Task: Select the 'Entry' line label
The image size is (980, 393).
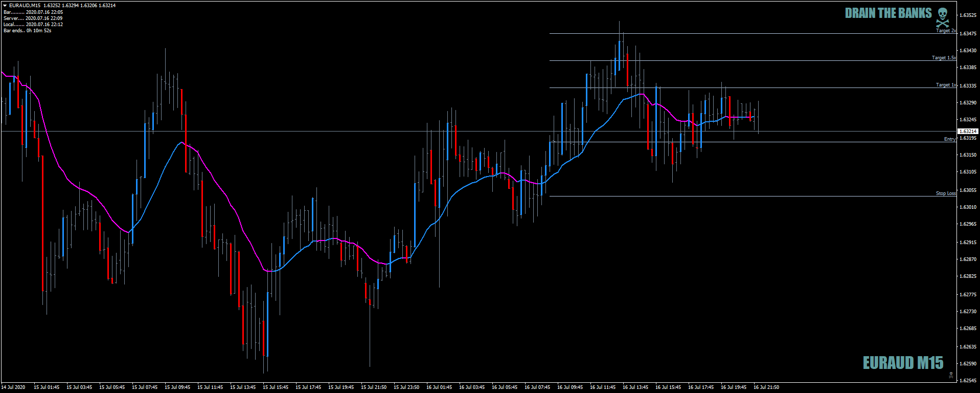Action: (950, 139)
